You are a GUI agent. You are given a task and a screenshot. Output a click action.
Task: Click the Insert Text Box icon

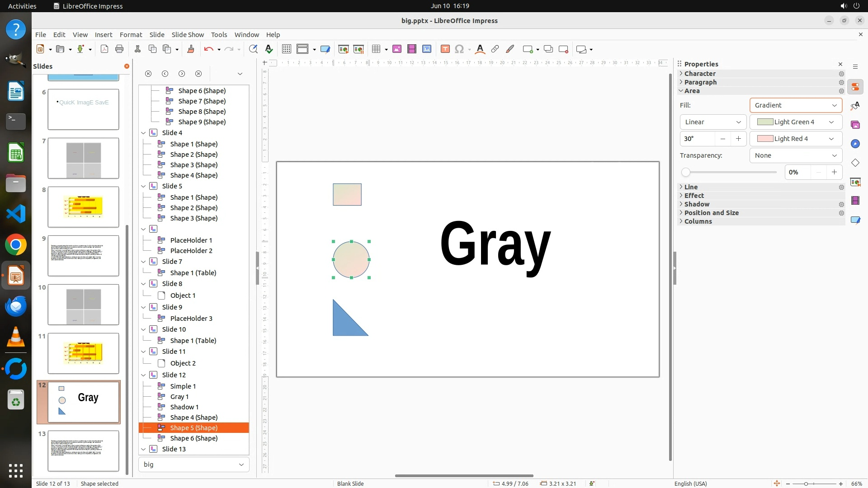tap(445, 49)
